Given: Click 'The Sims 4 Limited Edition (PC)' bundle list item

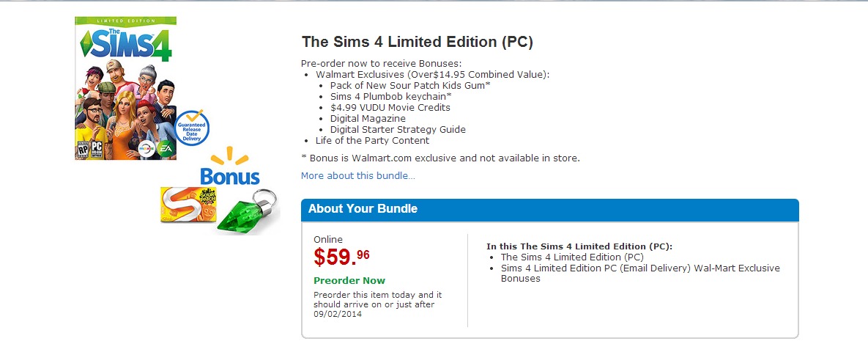Looking at the screenshot, I should (572, 257).
